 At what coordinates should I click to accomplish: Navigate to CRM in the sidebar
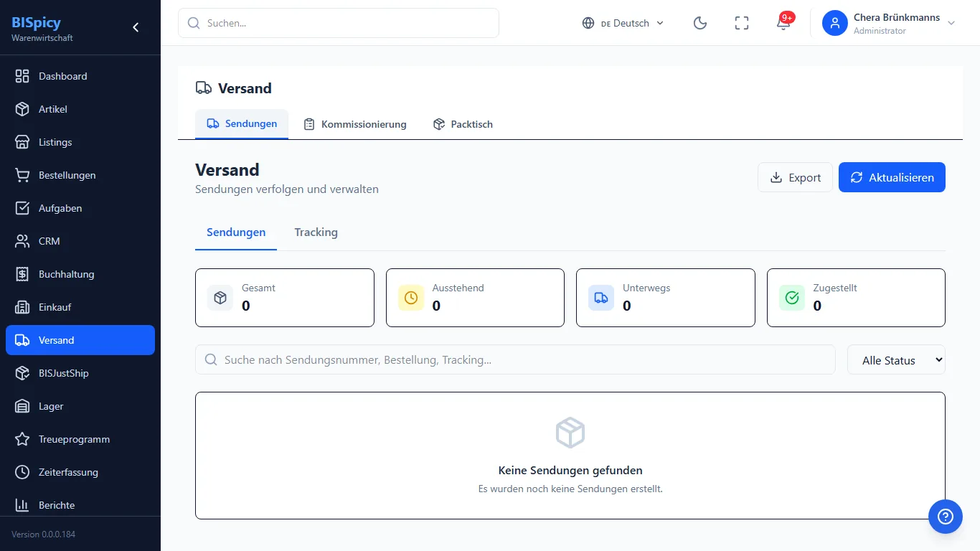tap(80, 241)
